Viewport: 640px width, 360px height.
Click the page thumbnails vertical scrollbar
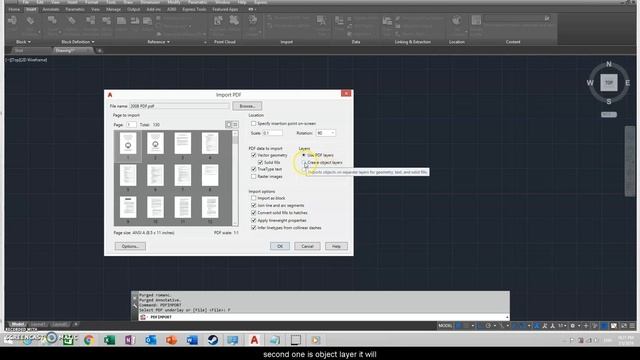(235, 178)
